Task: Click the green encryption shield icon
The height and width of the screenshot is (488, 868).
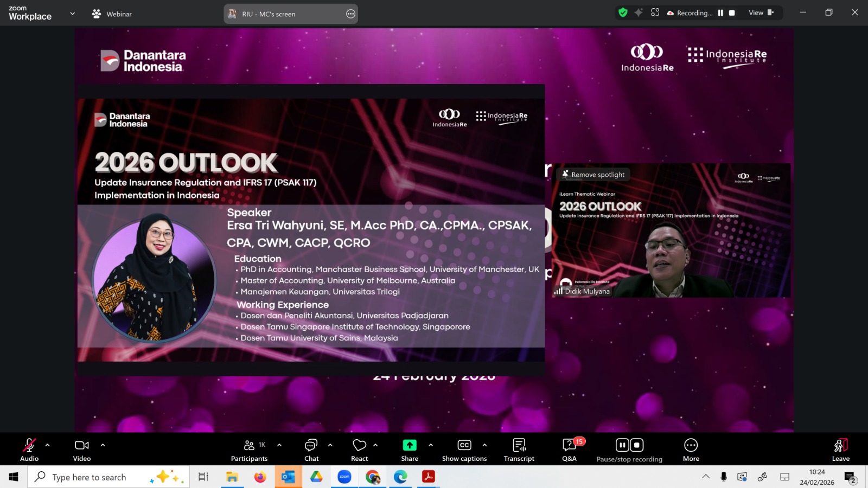Action: [x=623, y=12]
